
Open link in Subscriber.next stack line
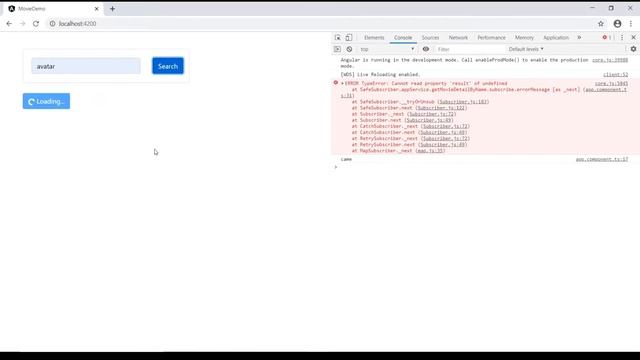429,120
